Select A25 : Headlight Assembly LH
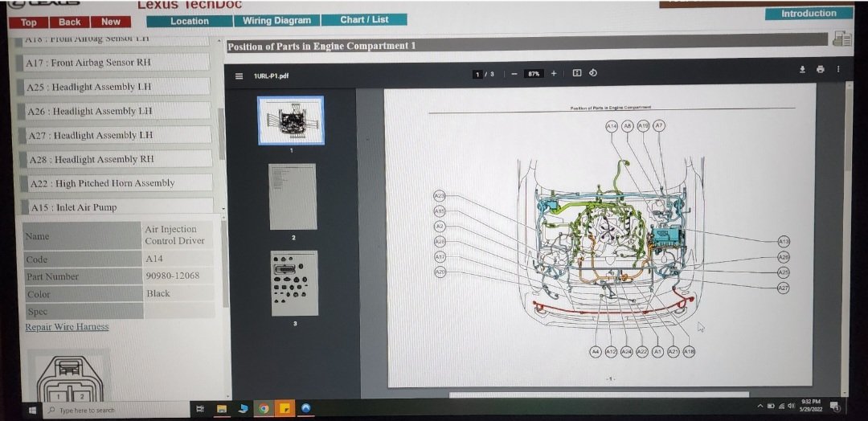868x421 pixels. tap(113, 87)
